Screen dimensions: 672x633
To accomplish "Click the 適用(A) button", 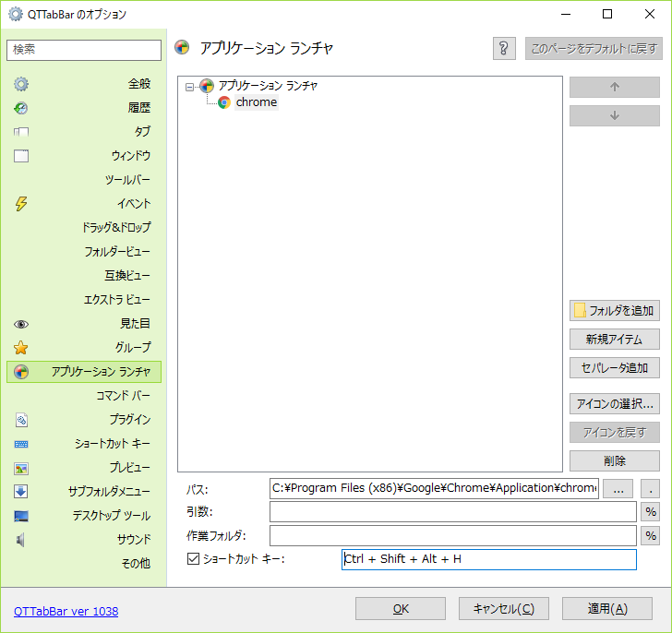I will [x=607, y=609].
